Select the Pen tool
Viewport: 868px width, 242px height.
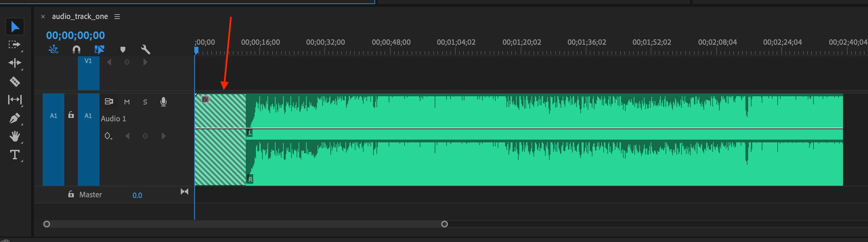pos(15,118)
